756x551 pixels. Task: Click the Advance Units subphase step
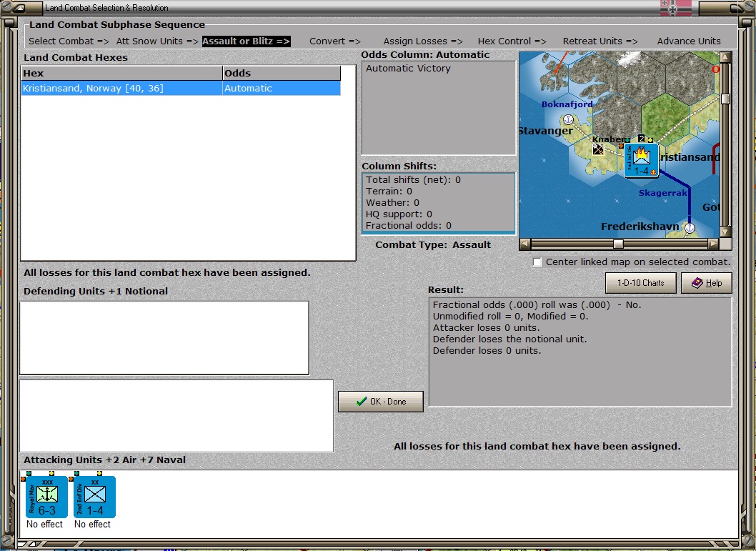pyautogui.click(x=689, y=41)
